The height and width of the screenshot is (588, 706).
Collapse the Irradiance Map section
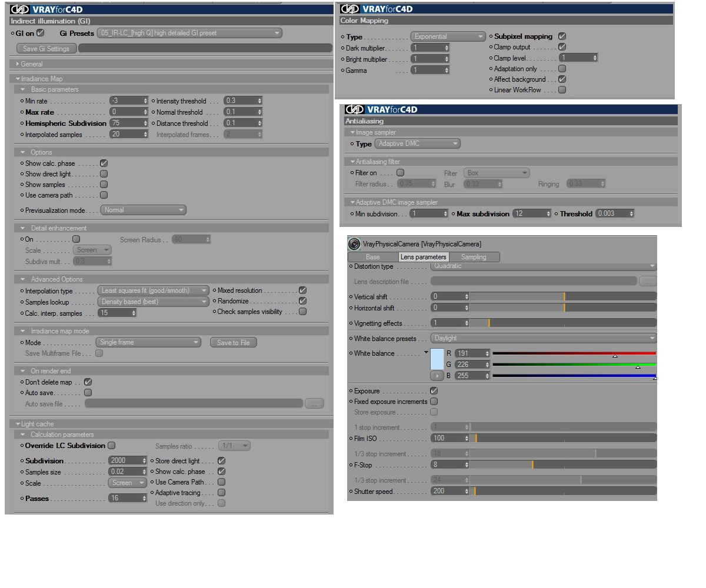[18, 79]
